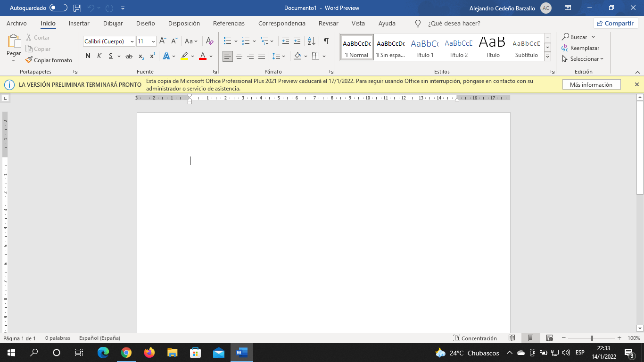Clear all formatting with the eraser A icon
The height and width of the screenshot is (362, 644).
(210, 41)
